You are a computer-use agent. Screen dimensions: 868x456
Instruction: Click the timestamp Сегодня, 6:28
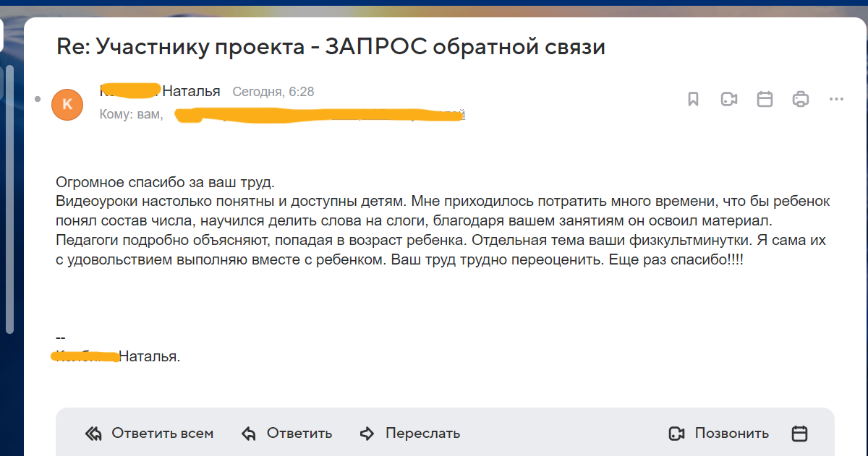click(x=273, y=92)
